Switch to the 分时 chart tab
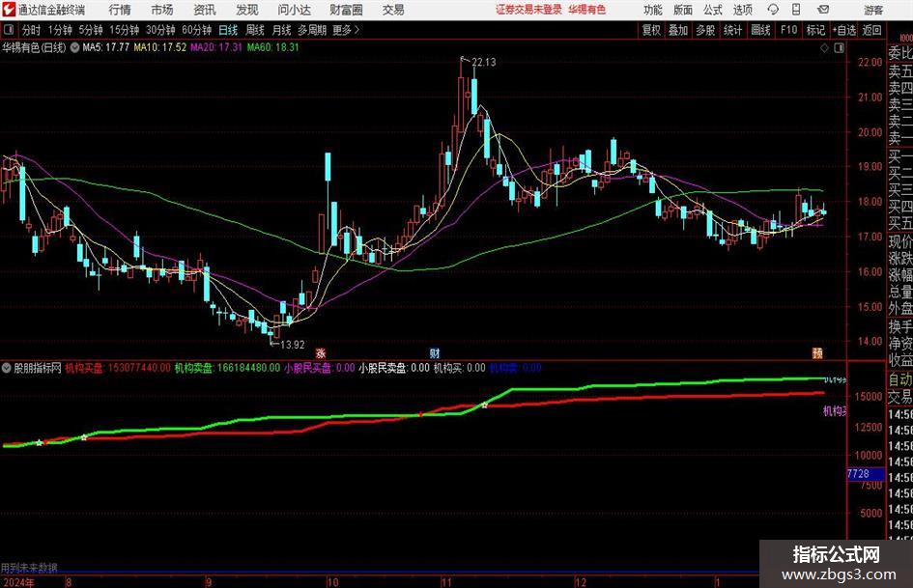Screen dimensions: 913x588 pyautogui.click(x=32, y=30)
